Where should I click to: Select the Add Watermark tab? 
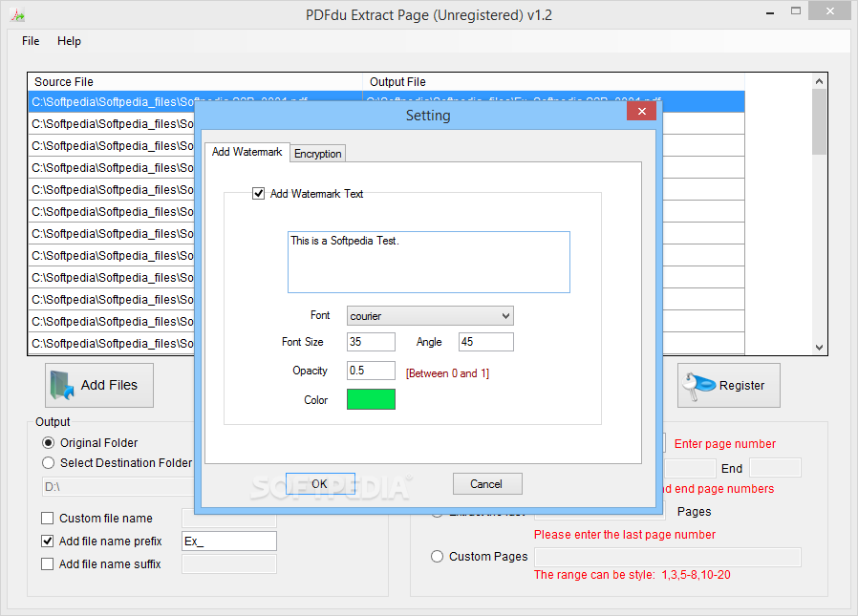[247, 152]
